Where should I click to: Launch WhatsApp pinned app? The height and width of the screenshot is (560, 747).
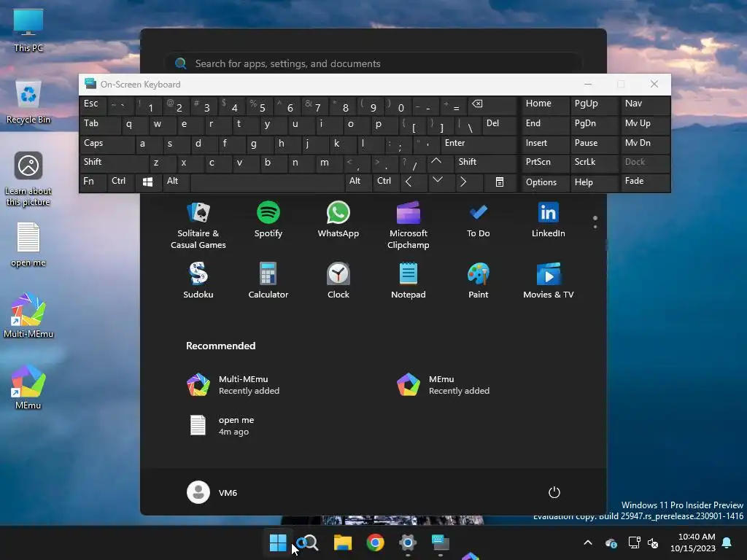coord(338,219)
